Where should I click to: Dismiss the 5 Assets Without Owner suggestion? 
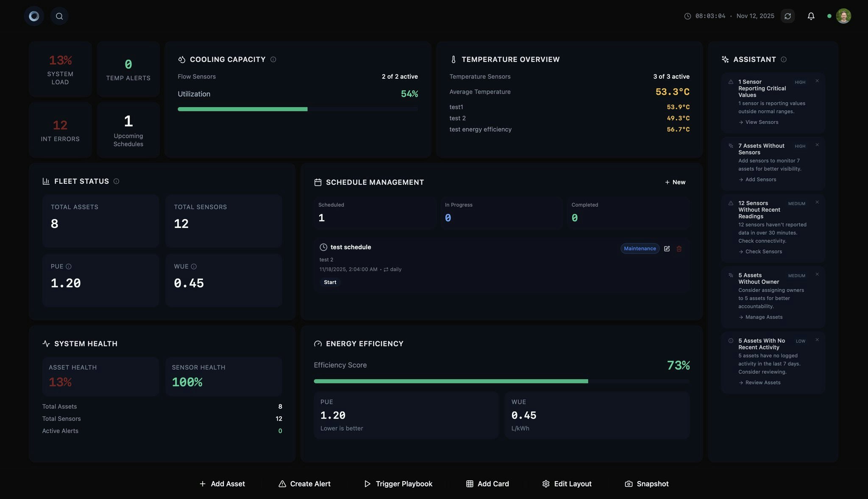(817, 274)
